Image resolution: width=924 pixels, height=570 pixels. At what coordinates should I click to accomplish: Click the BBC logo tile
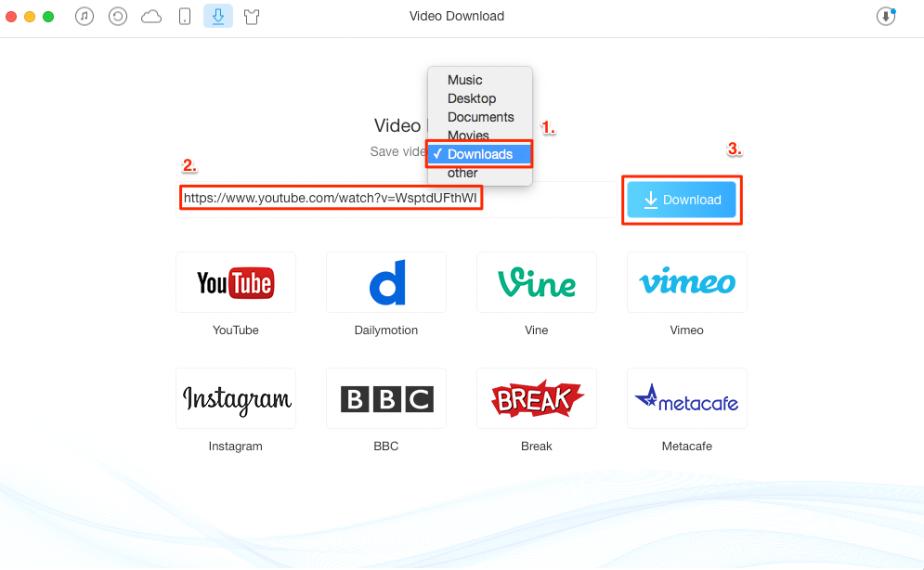click(386, 398)
